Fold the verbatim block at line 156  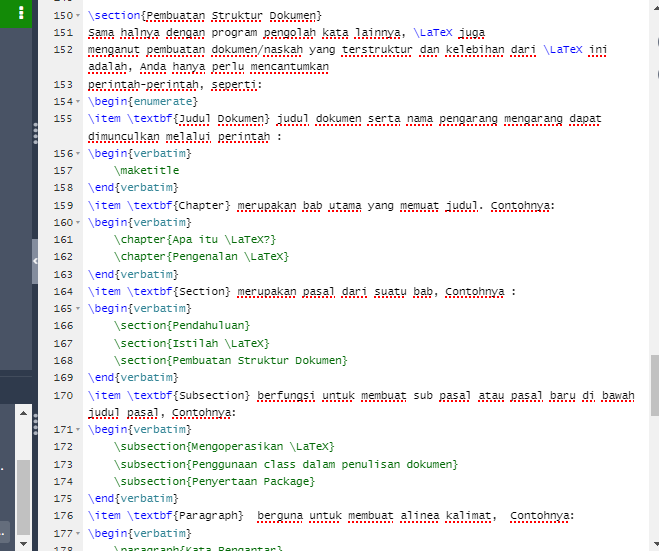click(78, 153)
